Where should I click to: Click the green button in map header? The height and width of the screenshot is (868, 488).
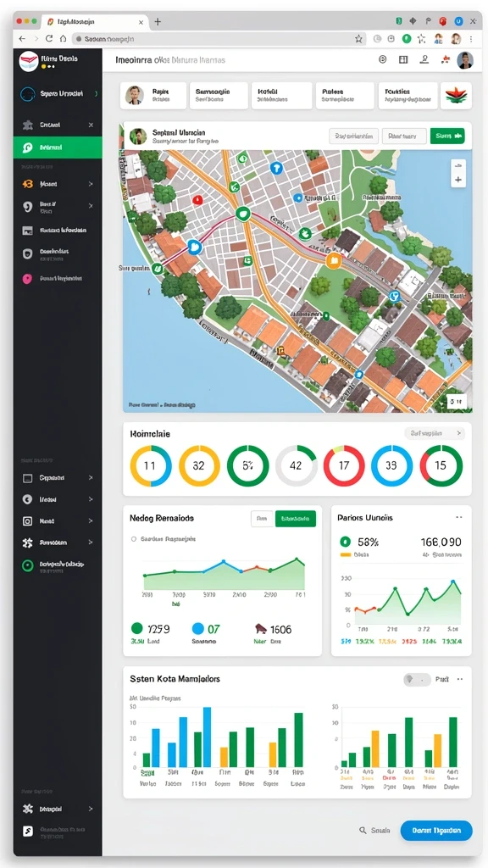point(447,136)
